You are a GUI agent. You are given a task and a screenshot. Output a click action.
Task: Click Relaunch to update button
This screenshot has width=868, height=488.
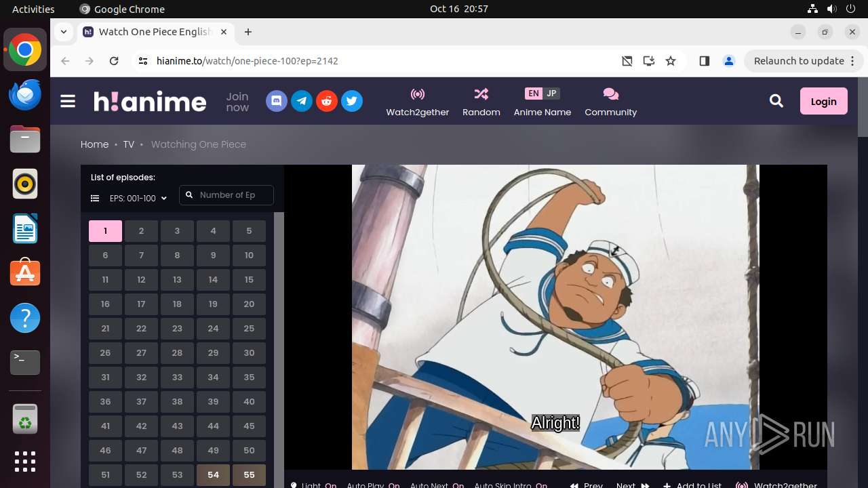[799, 61]
